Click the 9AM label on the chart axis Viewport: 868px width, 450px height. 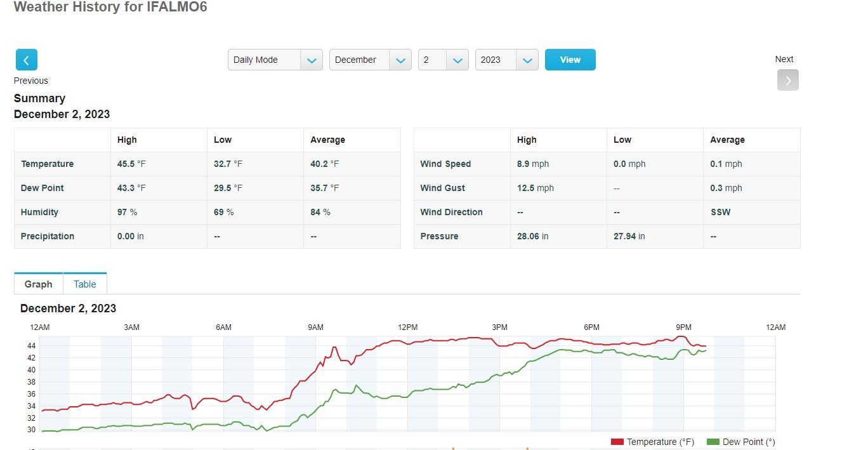[x=315, y=328]
